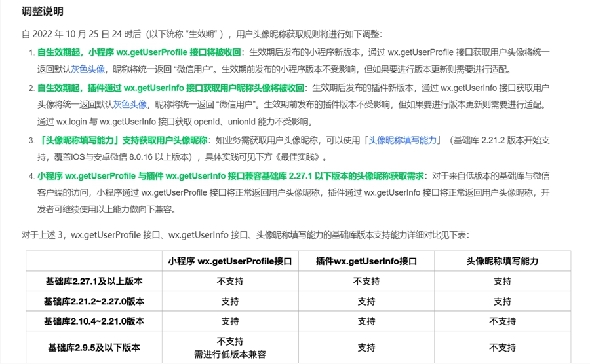The width and height of the screenshot is (590, 364).
Task: Click 不支持 under 头像昵称填写能力 for 2.10.4~2.21.0 row
Action: [502, 321]
